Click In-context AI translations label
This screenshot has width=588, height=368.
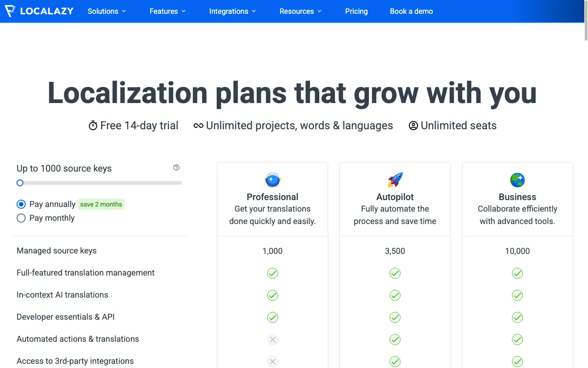pos(62,295)
